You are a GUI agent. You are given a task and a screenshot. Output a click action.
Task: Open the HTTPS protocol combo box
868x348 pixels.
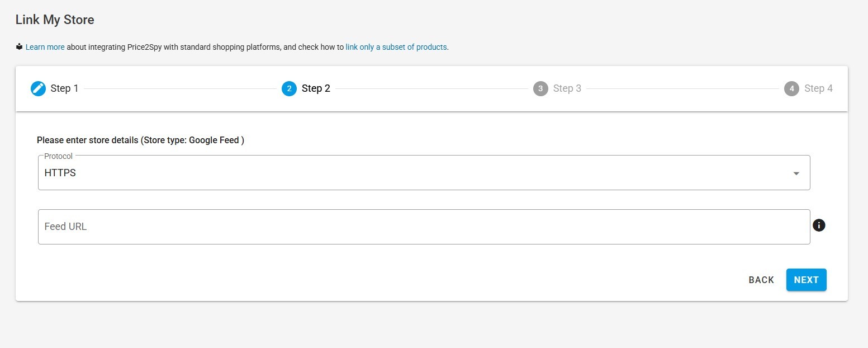(x=424, y=173)
